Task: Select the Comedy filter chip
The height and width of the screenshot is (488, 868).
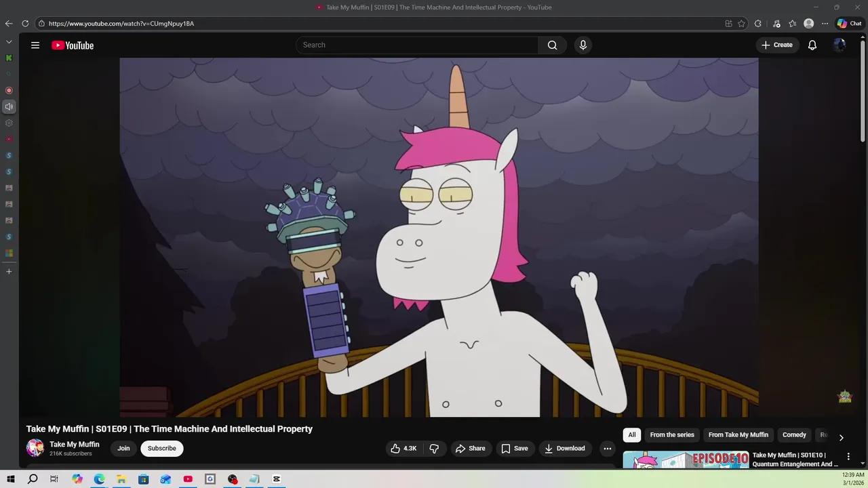Action: point(794,435)
